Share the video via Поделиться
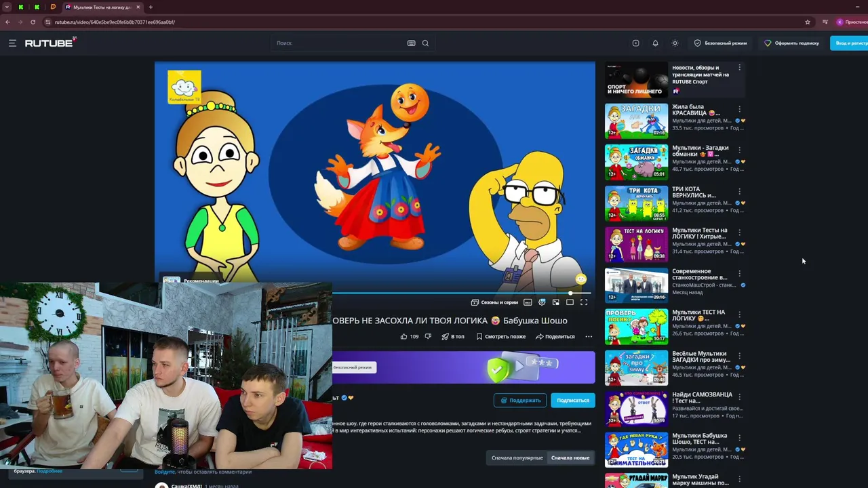This screenshot has height=488, width=868. click(x=555, y=336)
